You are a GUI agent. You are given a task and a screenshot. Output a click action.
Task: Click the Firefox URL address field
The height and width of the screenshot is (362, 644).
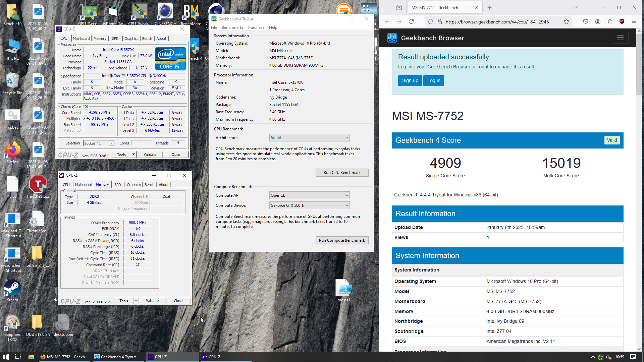(x=497, y=21)
